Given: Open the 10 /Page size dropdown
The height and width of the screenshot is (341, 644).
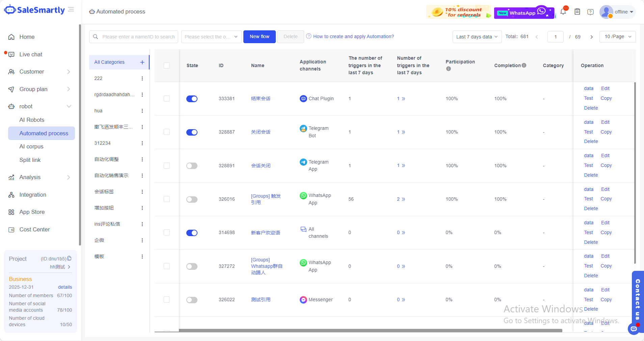Looking at the screenshot, I should [617, 37].
